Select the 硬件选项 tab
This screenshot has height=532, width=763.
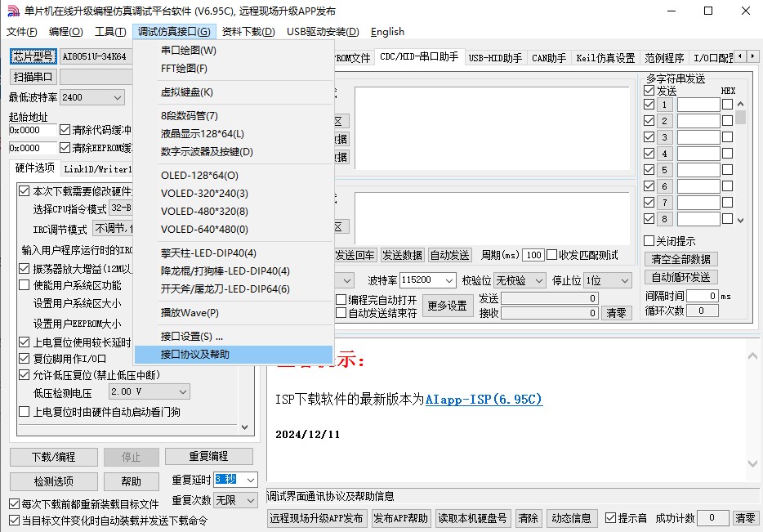coord(34,168)
